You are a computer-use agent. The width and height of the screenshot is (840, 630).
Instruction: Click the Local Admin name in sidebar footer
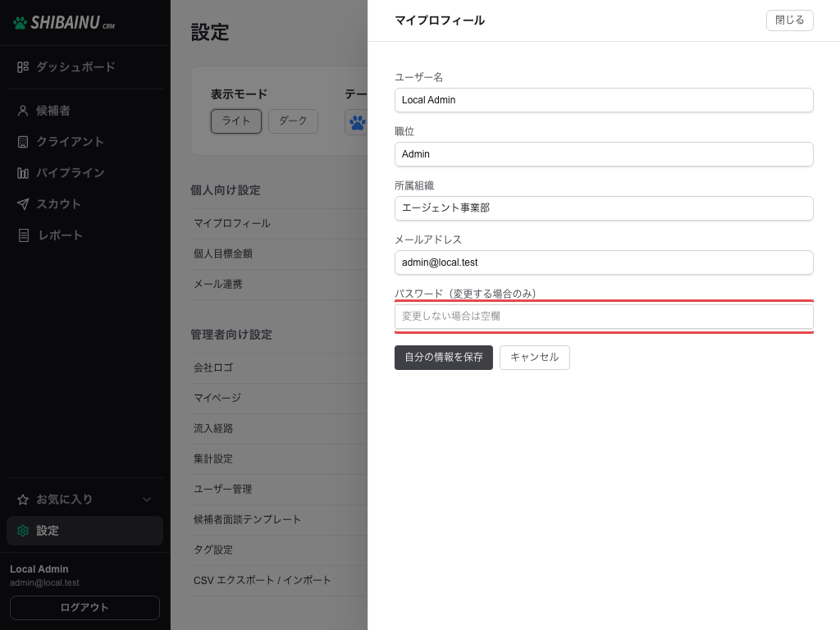click(39, 569)
